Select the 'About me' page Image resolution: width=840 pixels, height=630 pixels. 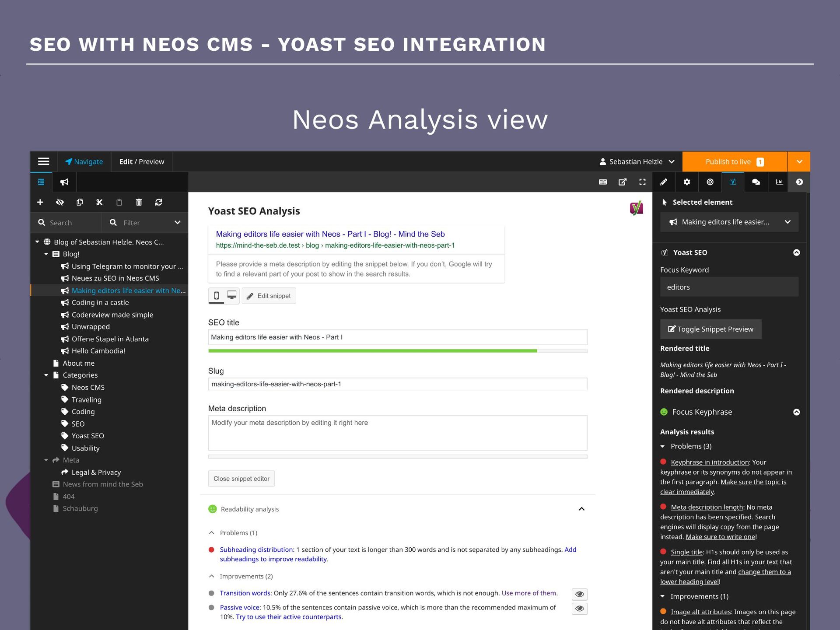78,363
